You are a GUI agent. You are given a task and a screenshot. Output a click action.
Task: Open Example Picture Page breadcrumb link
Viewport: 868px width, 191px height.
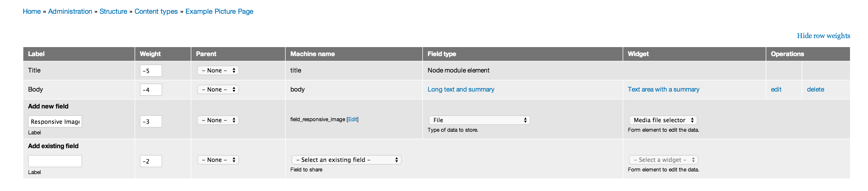tap(219, 11)
